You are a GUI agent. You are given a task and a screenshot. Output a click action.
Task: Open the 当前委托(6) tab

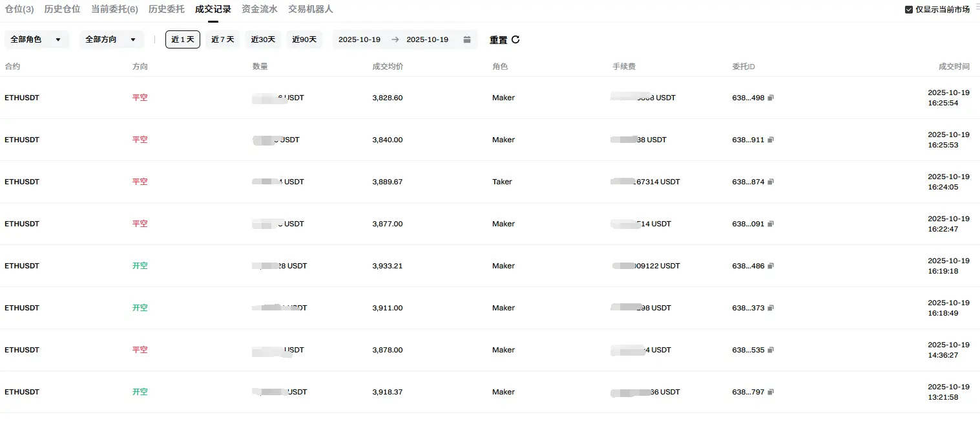point(114,9)
